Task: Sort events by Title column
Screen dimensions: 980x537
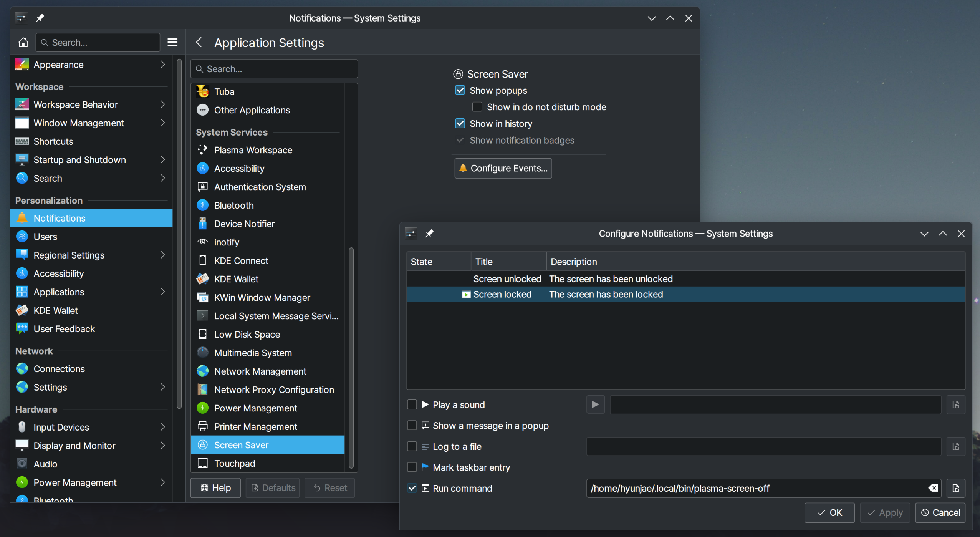Action: click(509, 262)
